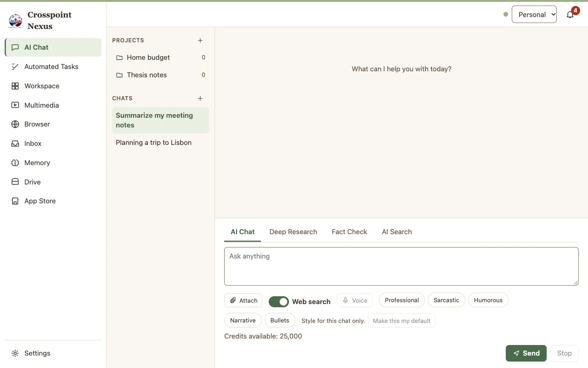
Task: Switch to the AI Search tab
Action: point(397,232)
